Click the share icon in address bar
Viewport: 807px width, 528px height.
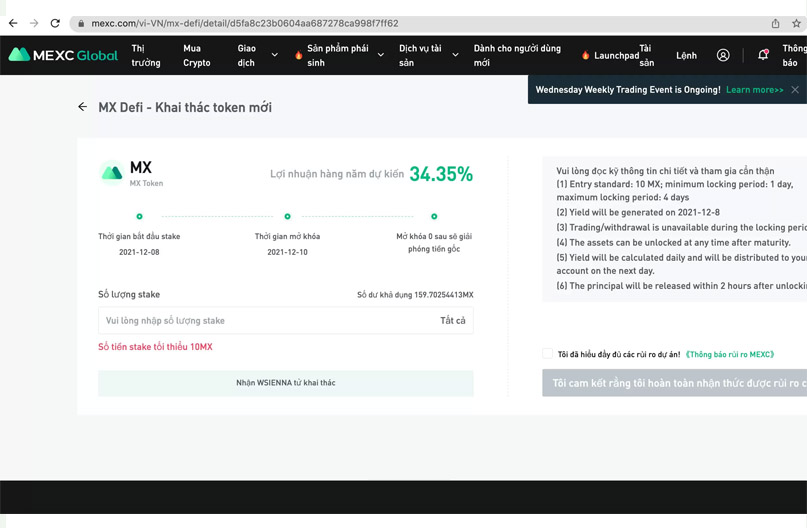[775, 23]
